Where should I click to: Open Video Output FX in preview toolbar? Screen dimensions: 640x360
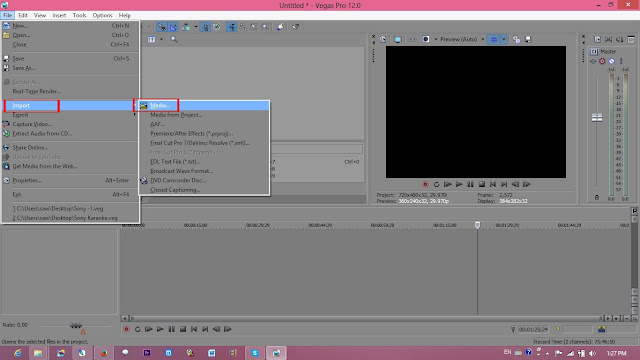412,40
